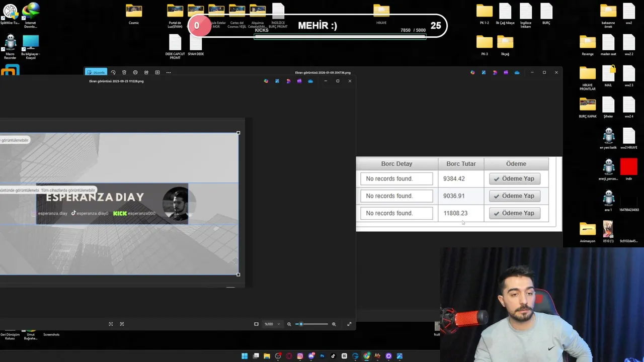The image size is (644, 362).
Task: Open Copilot icon in front Photos window
Action: [266, 81]
